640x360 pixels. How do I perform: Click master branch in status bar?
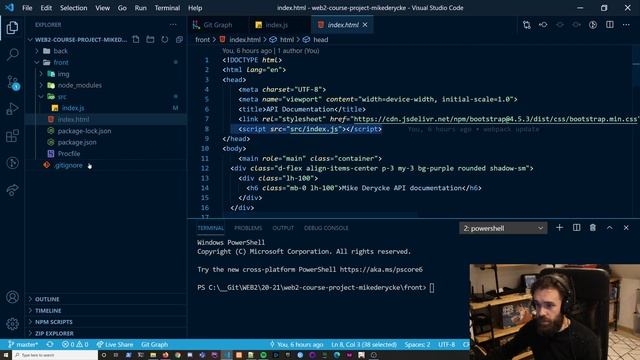click(x=23, y=344)
